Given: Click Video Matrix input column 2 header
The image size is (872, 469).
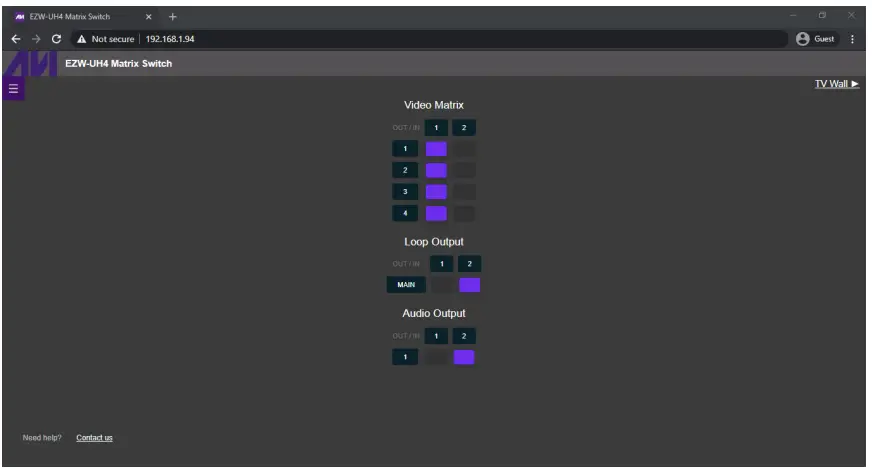Looking at the screenshot, I should 464,128.
